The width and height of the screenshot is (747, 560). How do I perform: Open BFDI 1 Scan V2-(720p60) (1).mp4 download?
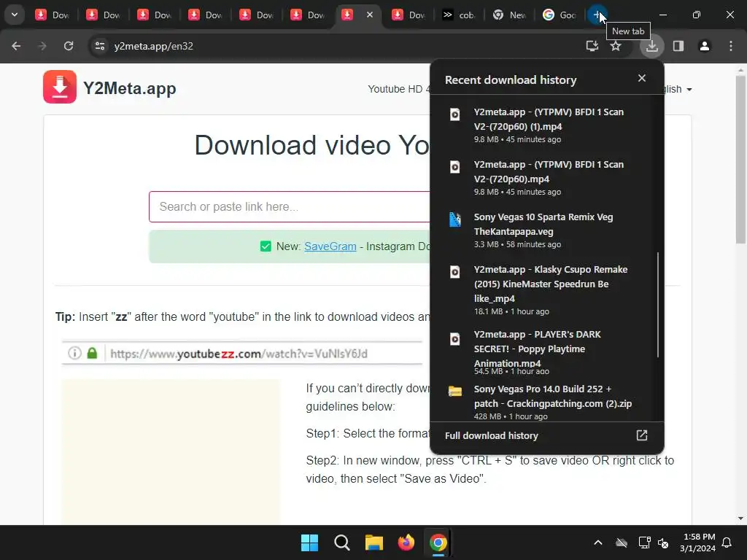(546, 125)
